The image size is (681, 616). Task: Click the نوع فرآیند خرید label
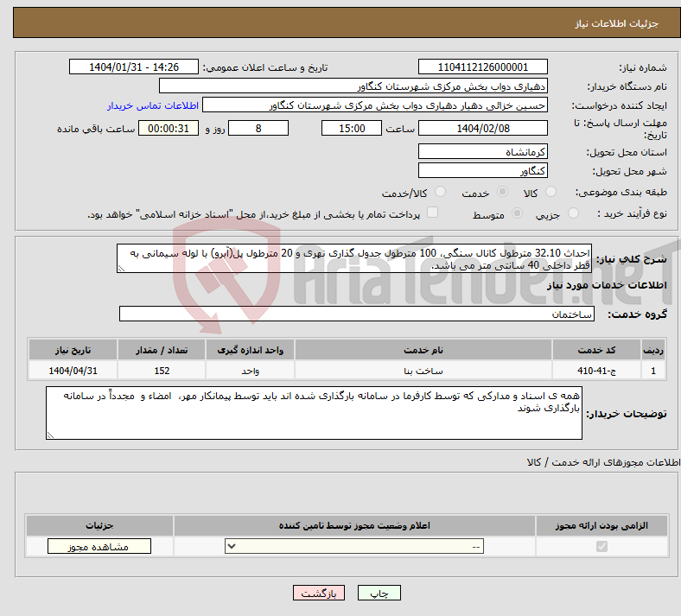coord(632,213)
